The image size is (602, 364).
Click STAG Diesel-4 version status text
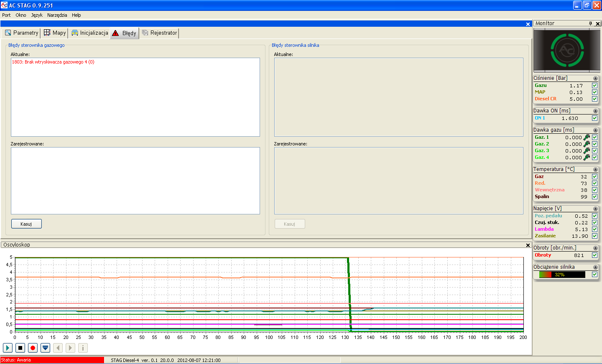click(x=166, y=360)
